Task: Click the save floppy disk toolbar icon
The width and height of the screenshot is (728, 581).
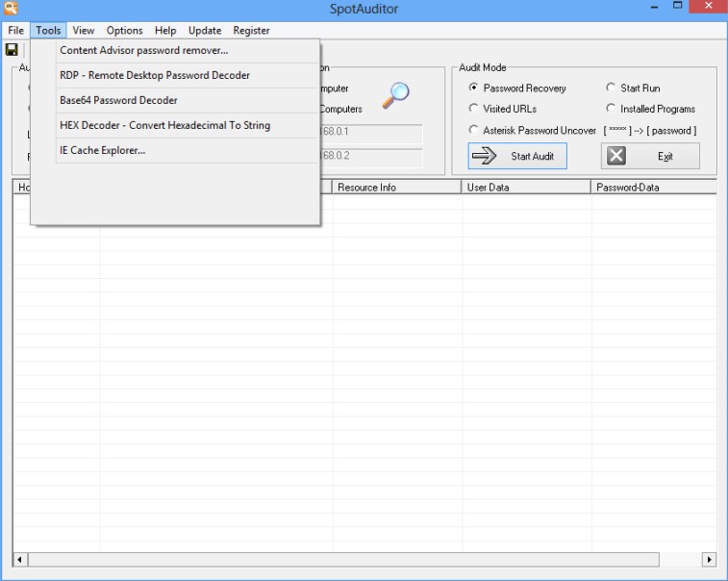Action: click(12, 50)
